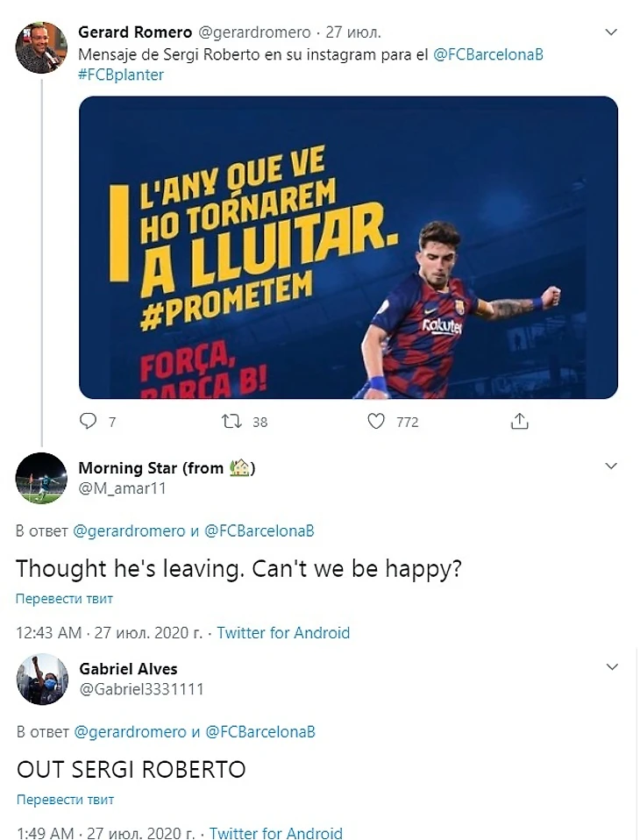Expand Gerard Romero tweet options chevron
The image size is (640, 840).
[611, 32]
